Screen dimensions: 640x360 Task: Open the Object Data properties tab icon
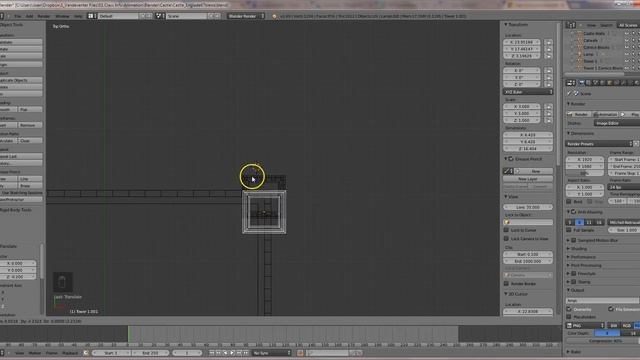(630, 83)
